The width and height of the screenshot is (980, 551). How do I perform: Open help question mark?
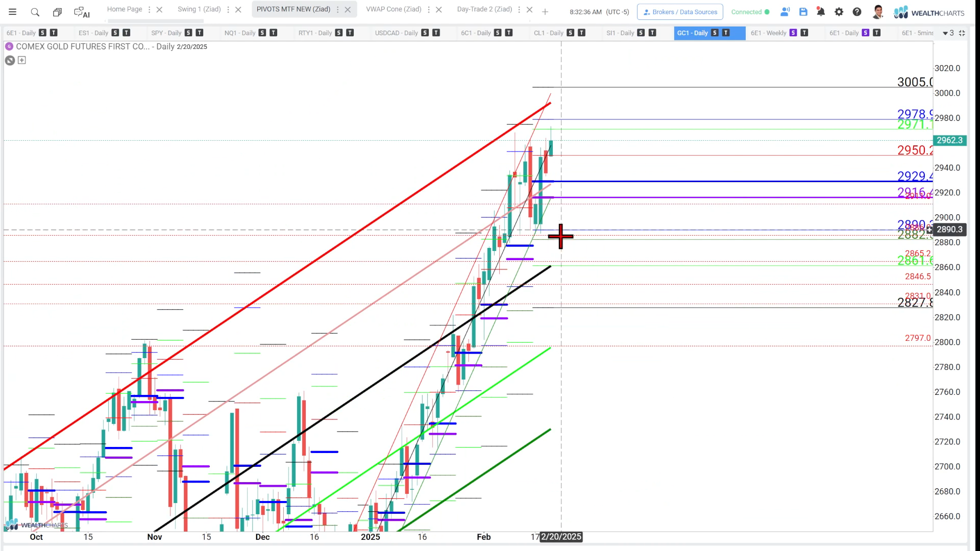[857, 12]
